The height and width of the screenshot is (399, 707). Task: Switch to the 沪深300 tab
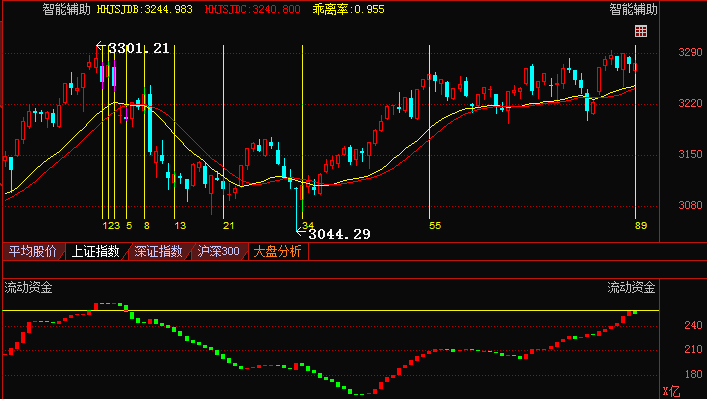click(x=219, y=252)
